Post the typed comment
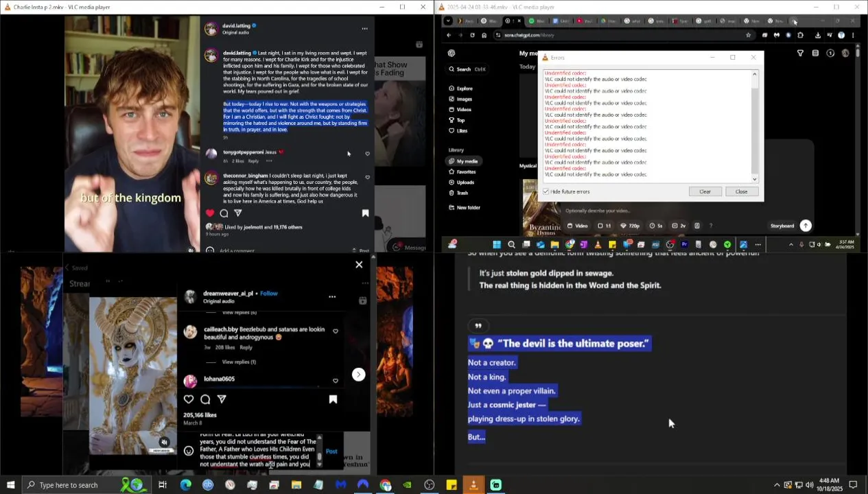 pos(331,451)
